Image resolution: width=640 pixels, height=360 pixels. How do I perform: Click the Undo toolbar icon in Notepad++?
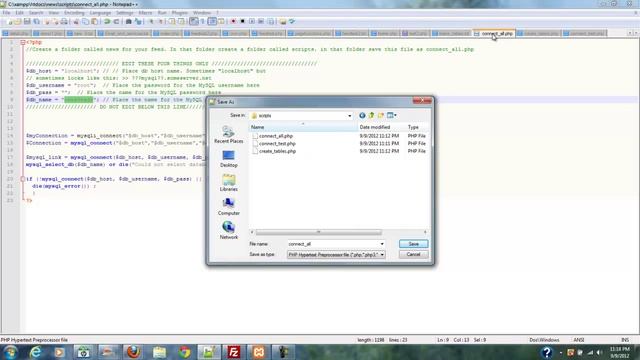point(107,21)
